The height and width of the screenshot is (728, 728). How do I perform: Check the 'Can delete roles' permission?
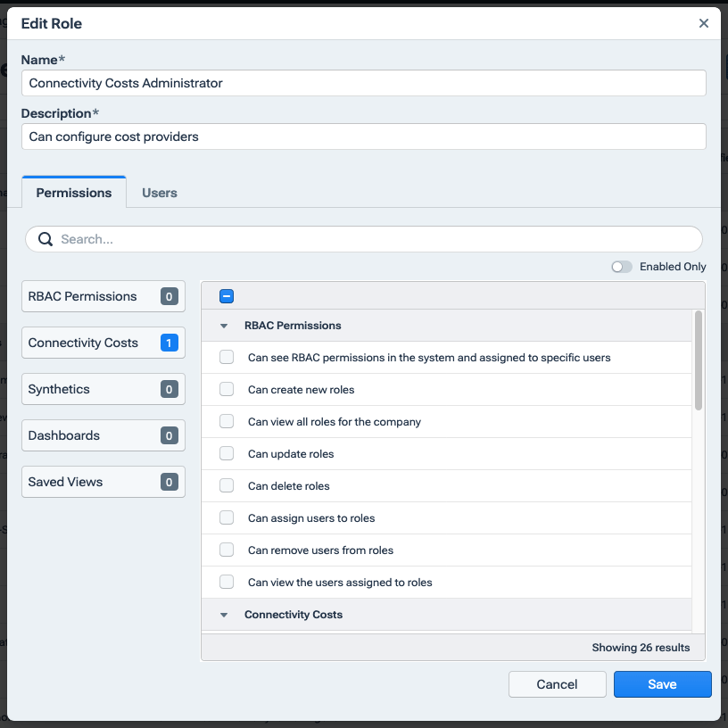226,485
